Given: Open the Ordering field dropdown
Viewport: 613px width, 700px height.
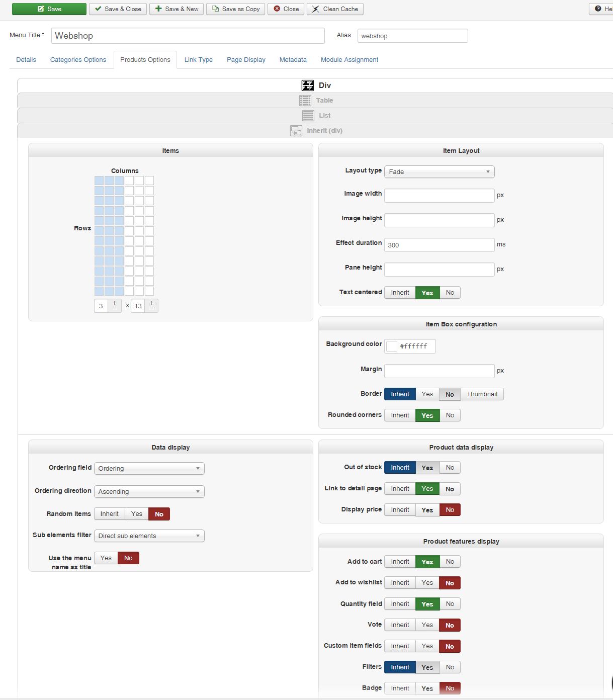Looking at the screenshot, I should pyautogui.click(x=149, y=469).
